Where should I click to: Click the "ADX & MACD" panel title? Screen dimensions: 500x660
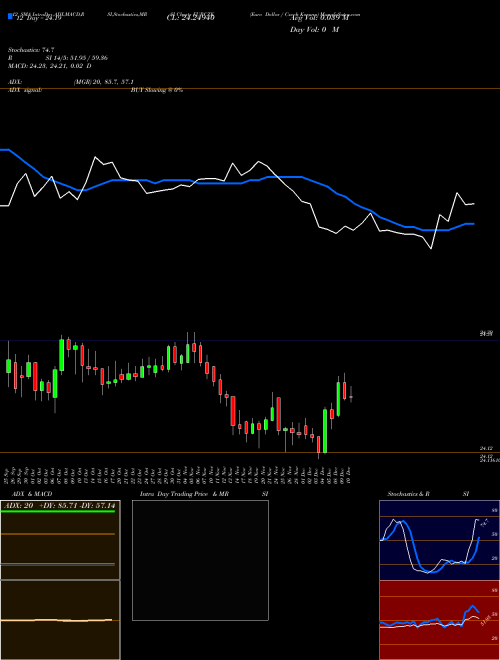(x=32, y=494)
